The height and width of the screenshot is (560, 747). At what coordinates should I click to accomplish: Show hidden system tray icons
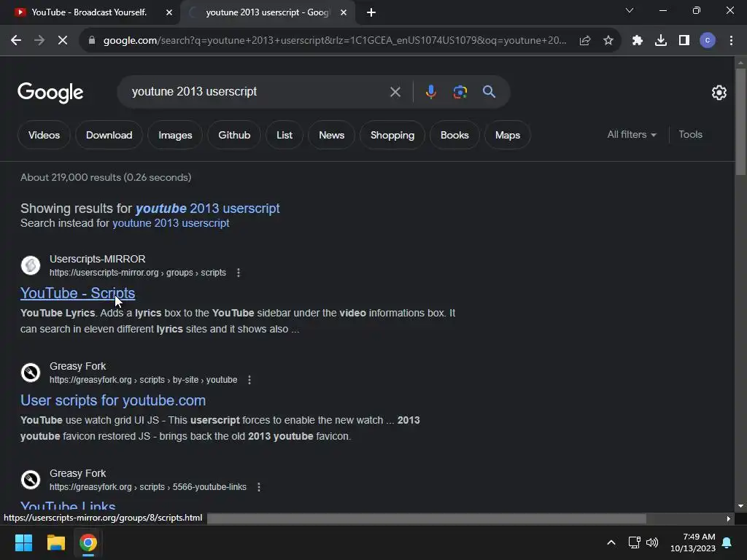pyautogui.click(x=611, y=542)
